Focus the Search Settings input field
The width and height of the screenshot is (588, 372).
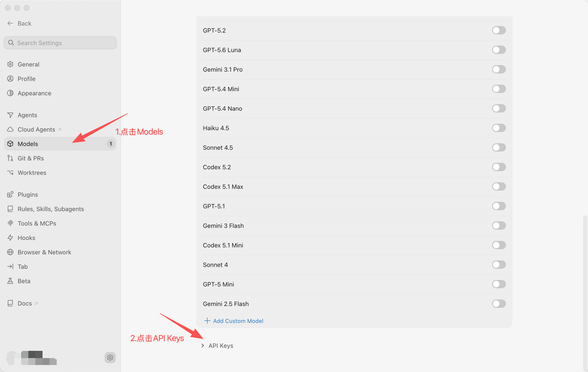tap(60, 43)
